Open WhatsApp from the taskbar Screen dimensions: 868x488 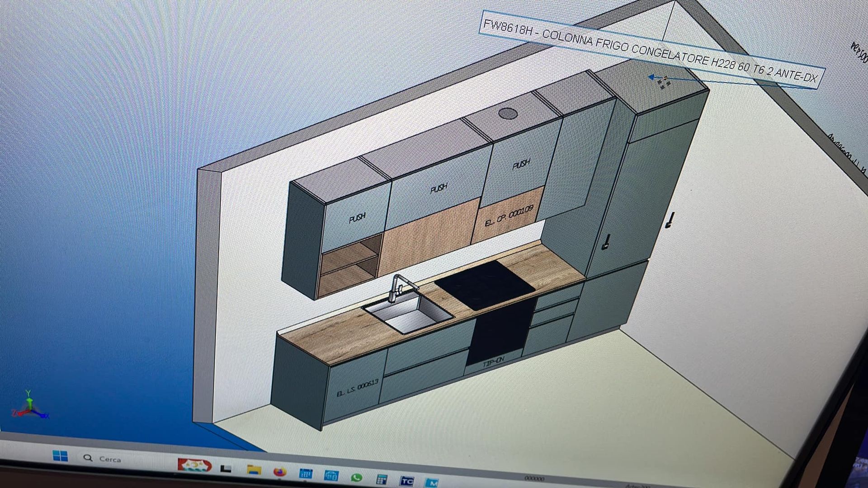click(x=357, y=477)
